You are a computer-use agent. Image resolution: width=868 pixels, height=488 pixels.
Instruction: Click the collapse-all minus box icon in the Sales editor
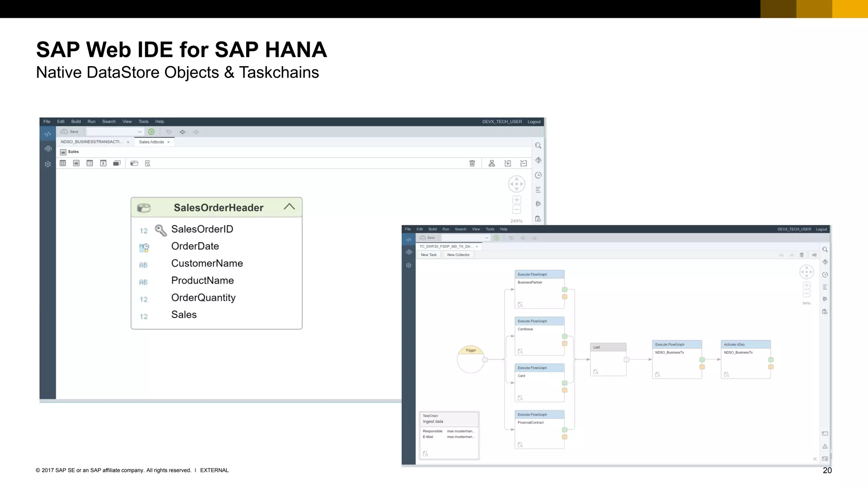click(x=524, y=163)
